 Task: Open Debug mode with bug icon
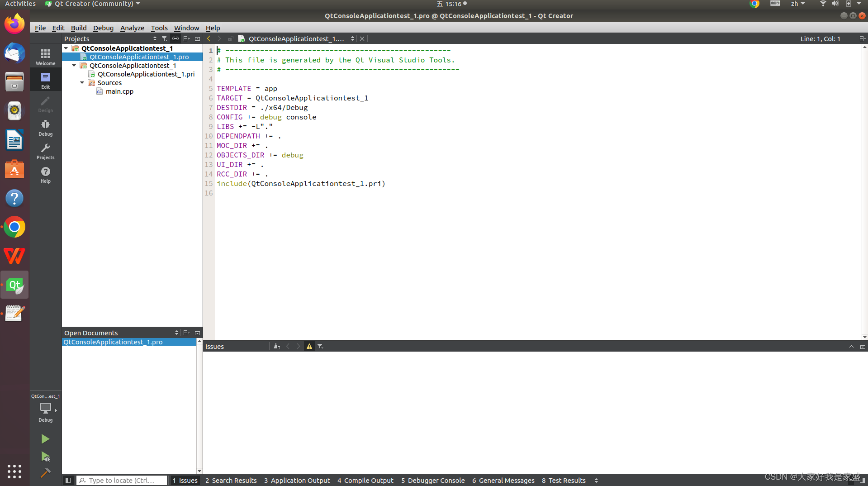[46, 128]
